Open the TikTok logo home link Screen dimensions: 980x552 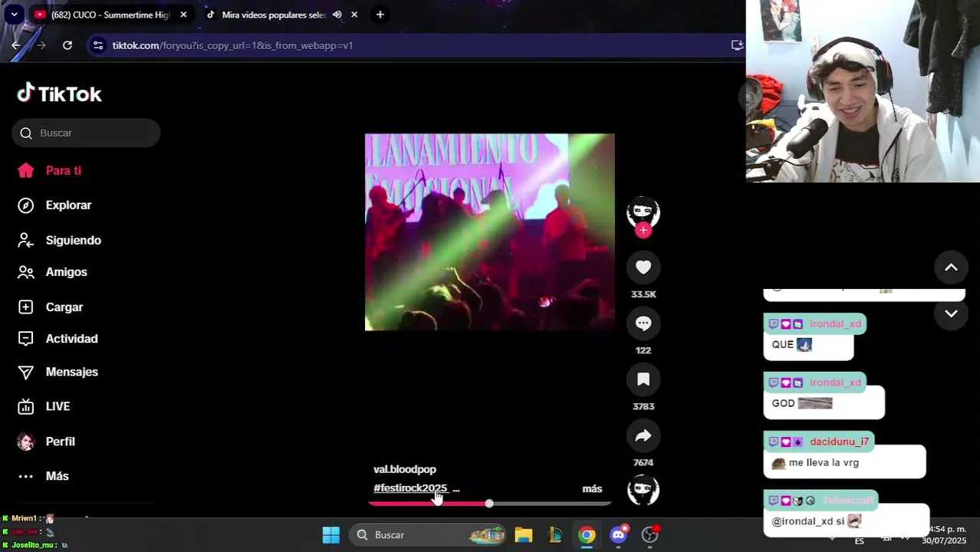pyautogui.click(x=59, y=94)
